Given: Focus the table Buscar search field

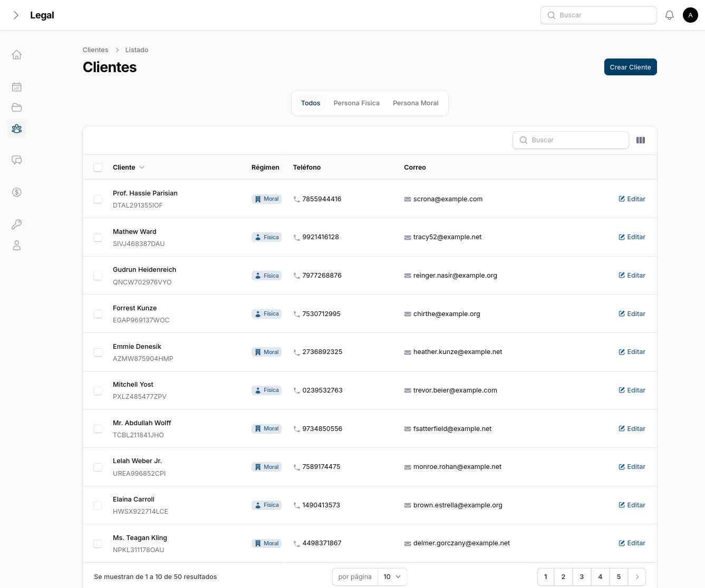Looking at the screenshot, I should point(571,140).
